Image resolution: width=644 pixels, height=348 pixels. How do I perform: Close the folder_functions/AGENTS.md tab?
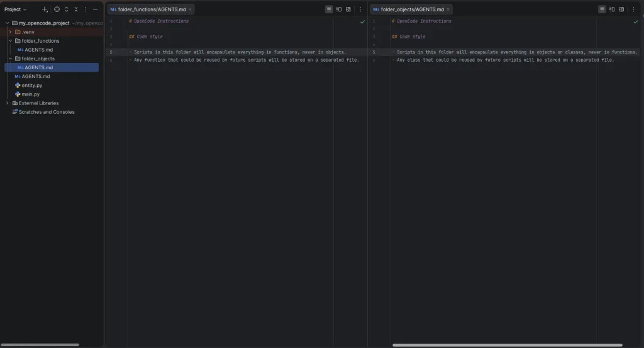click(x=190, y=9)
